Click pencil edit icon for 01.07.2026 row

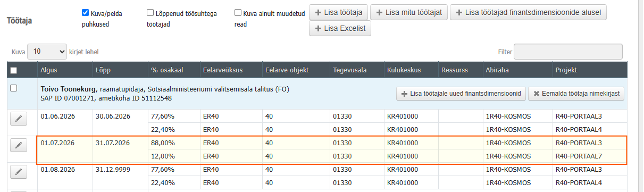pyautogui.click(x=19, y=145)
